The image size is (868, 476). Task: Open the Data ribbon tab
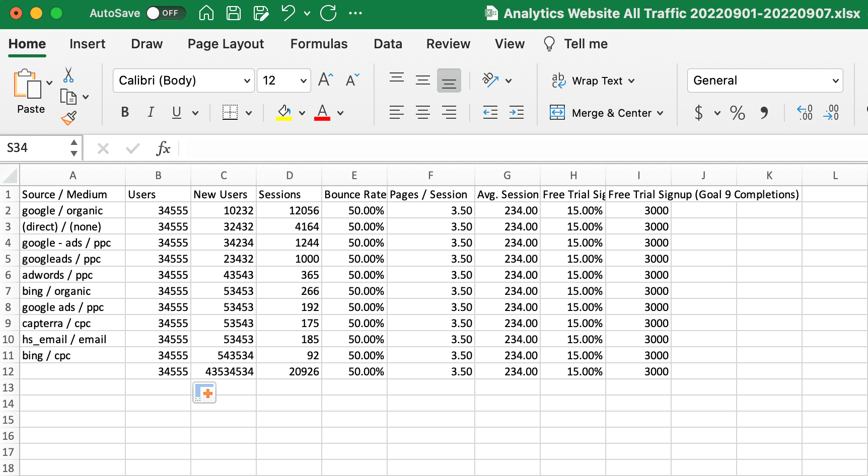387,44
